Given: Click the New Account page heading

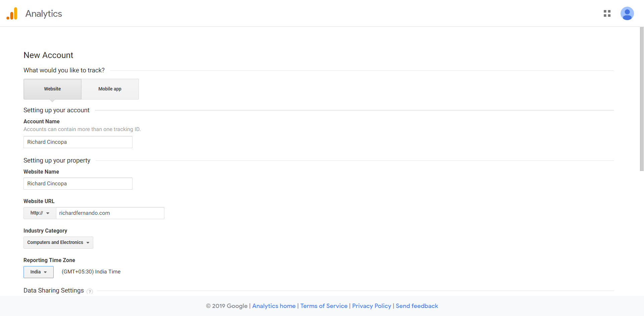Looking at the screenshot, I should pyautogui.click(x=48, y=55).
